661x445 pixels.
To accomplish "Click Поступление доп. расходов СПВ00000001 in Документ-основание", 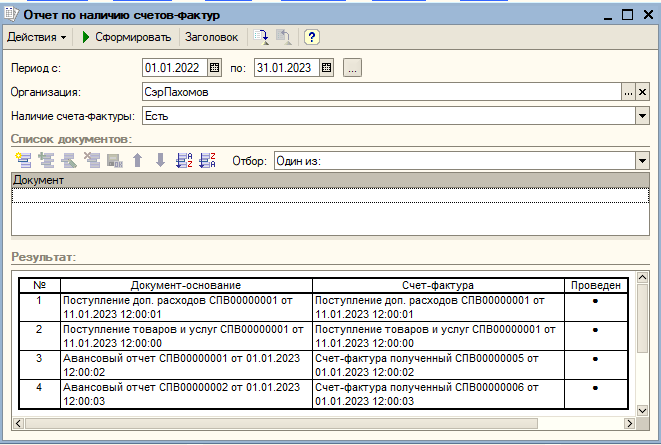I will coord(186,307).
